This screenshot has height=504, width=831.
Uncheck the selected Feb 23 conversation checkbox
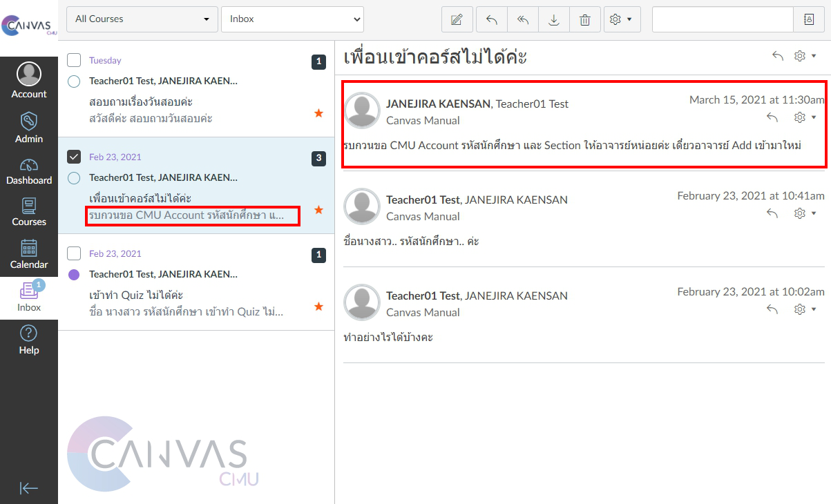[x=74, y=157]
